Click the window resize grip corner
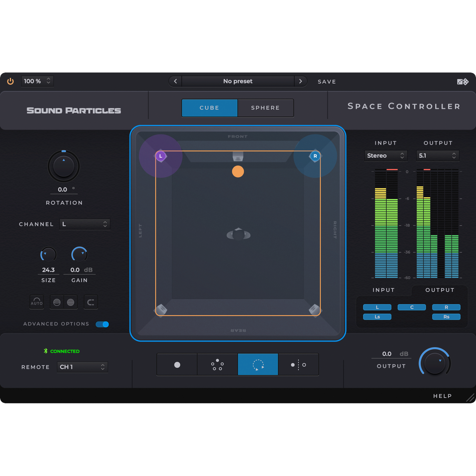 (x=470, y=398)
